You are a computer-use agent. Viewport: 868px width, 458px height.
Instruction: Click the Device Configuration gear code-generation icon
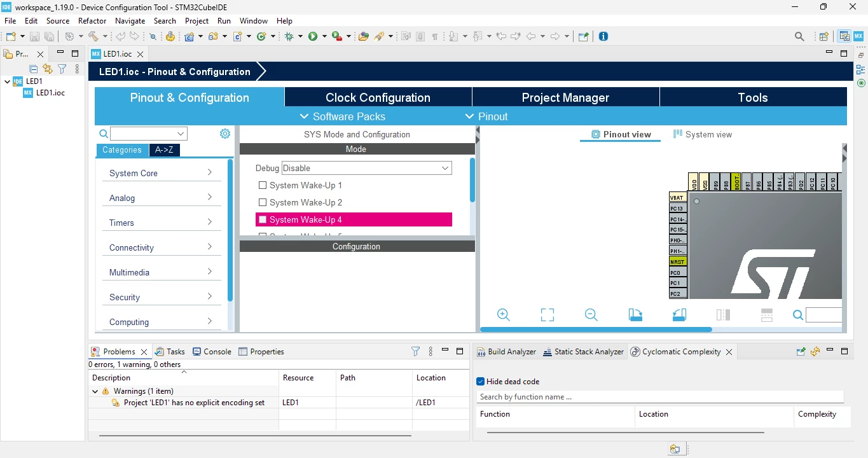click(170, 37)
